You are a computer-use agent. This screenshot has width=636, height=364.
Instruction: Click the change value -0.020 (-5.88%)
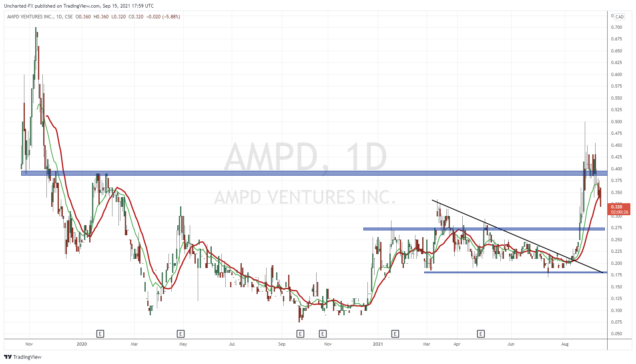pyautogui.click(x=163, y=17)
